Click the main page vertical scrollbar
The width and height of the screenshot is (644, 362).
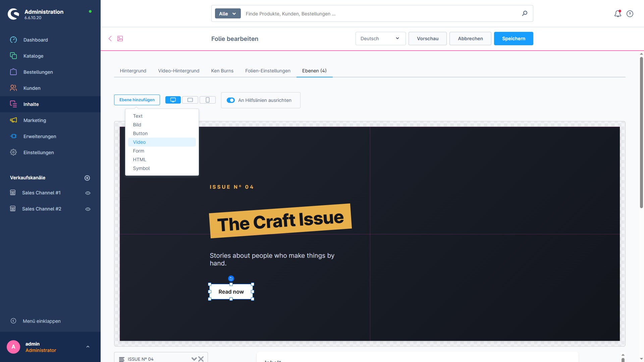[x=641, y=132]
